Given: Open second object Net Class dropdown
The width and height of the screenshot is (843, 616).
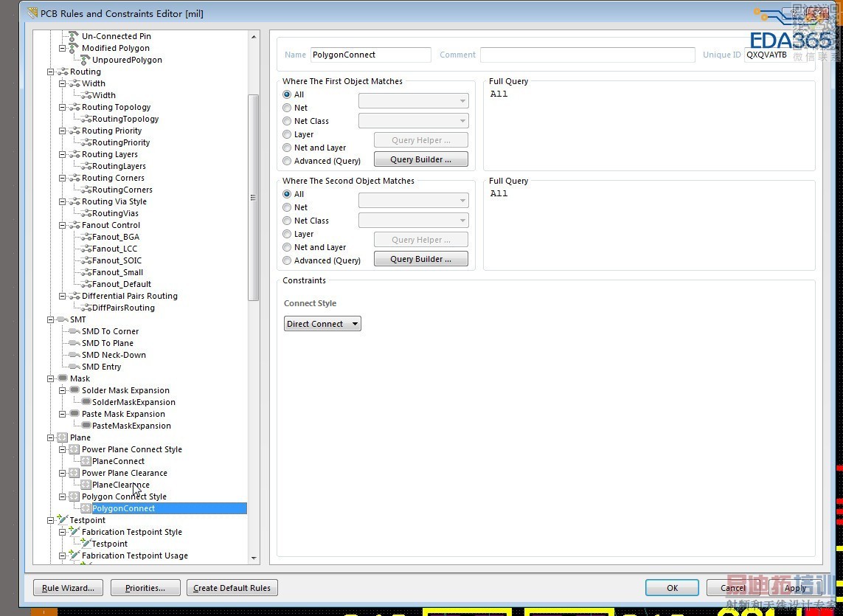Looking at the screenshot, I should click(x=414, y=221).
